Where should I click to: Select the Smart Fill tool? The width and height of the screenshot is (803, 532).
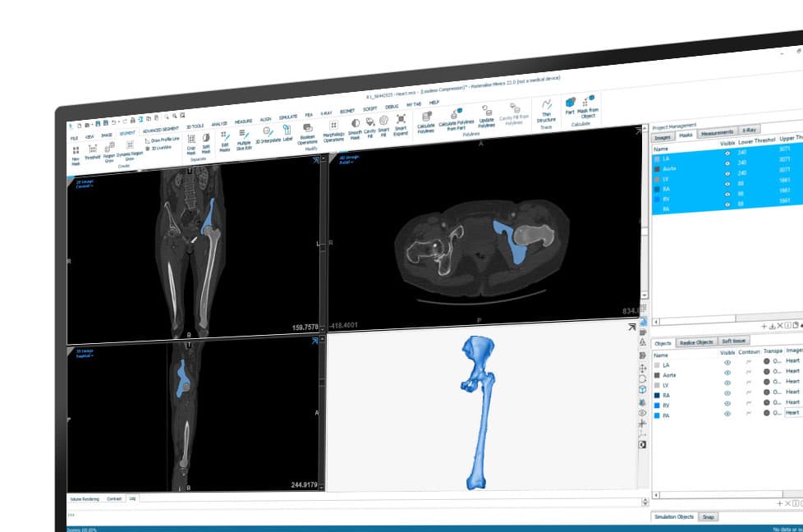click(x=383, y=126)
